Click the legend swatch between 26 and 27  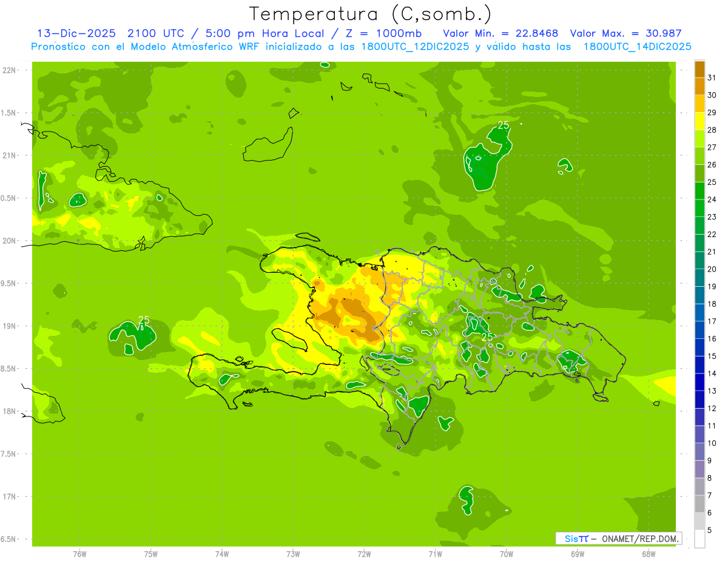point(699,156)
